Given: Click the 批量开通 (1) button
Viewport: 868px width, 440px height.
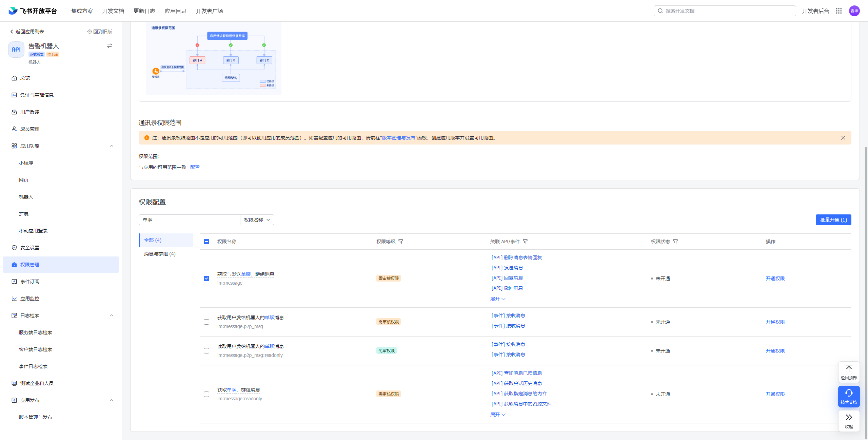Looking at the screenshot, I should click(833, 220).
